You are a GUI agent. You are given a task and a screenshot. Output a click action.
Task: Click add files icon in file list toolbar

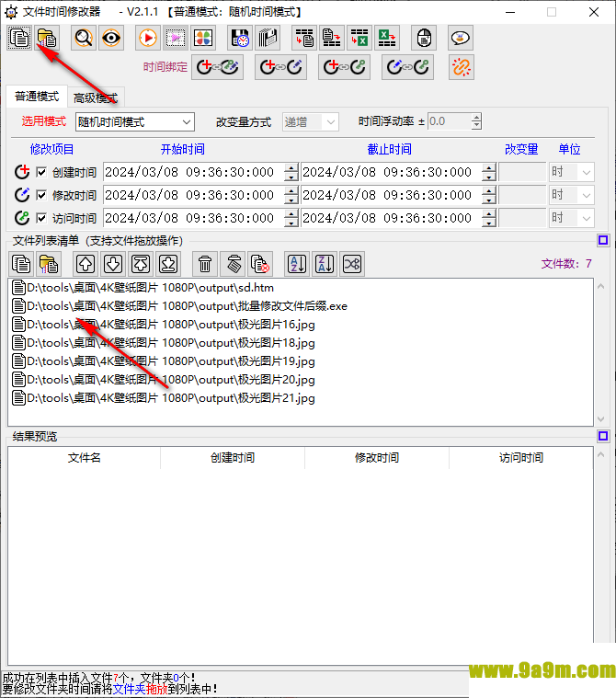tap(21, 264)
